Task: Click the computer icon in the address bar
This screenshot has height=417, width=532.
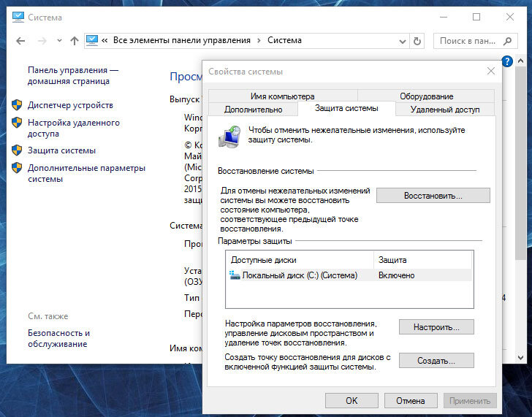Action: pos(92,40)
